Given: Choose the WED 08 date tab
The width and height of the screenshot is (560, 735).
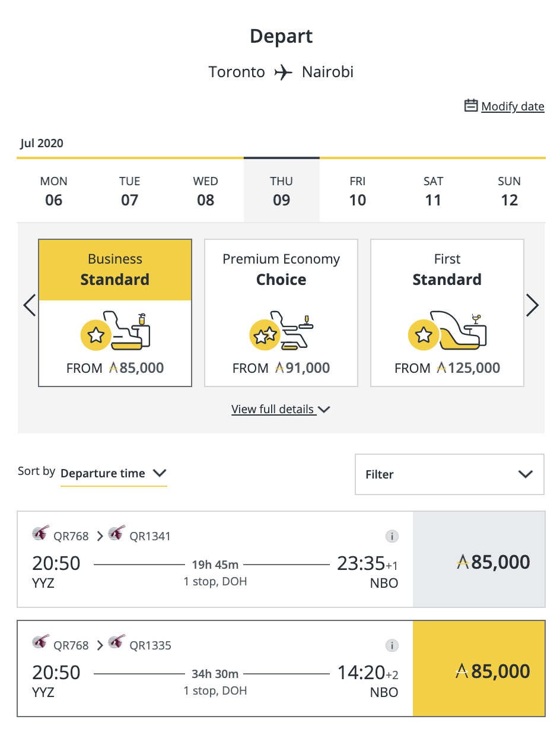Looking at the screenshot, I should pos(206,191).
